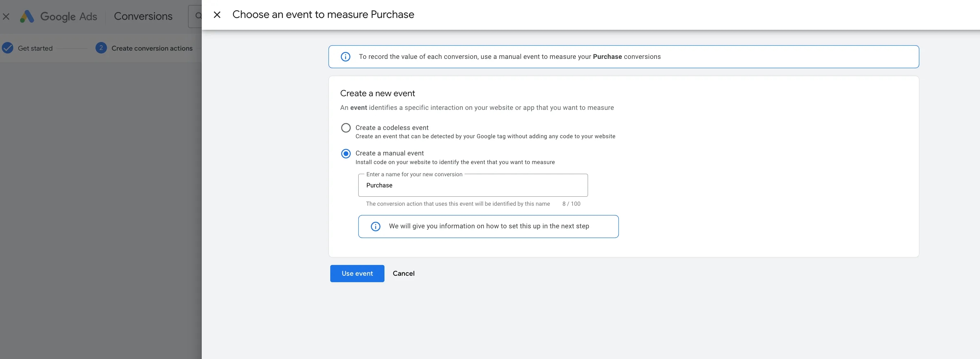Click info icon beside next step message

point(375,226)
